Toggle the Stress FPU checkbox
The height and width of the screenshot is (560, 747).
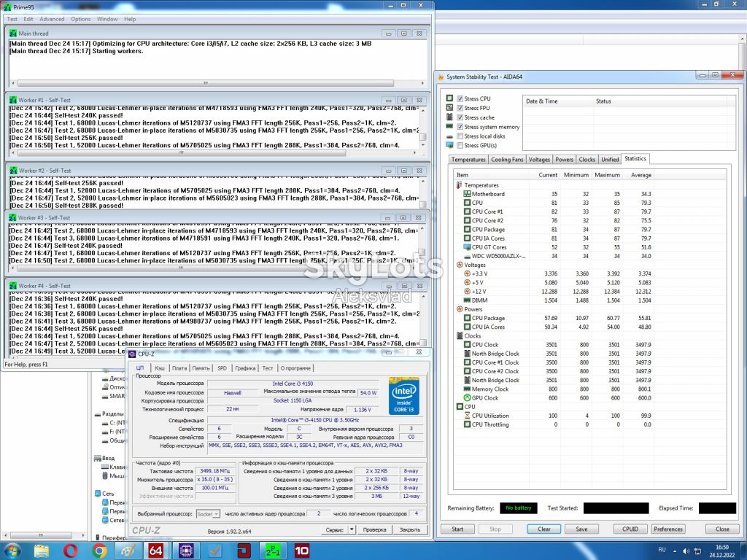tap(460, 108)
